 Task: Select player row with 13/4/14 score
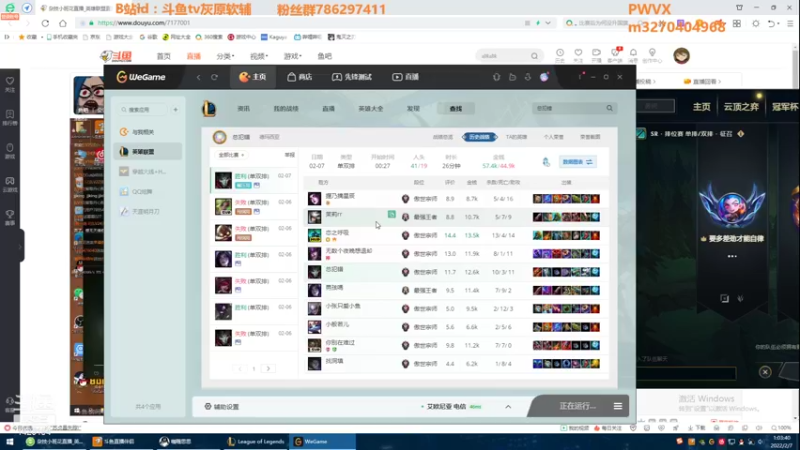[456, 235]
